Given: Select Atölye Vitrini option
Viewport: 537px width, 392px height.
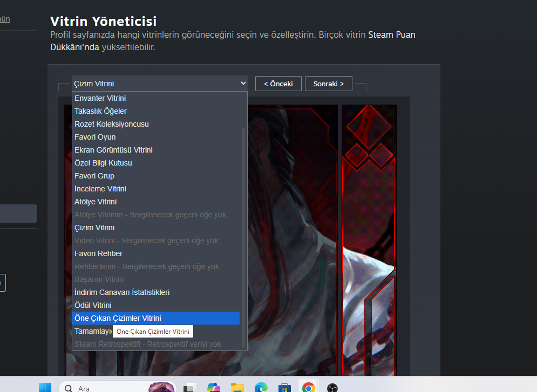Looking at the screenshot, I should click(156, 202).
